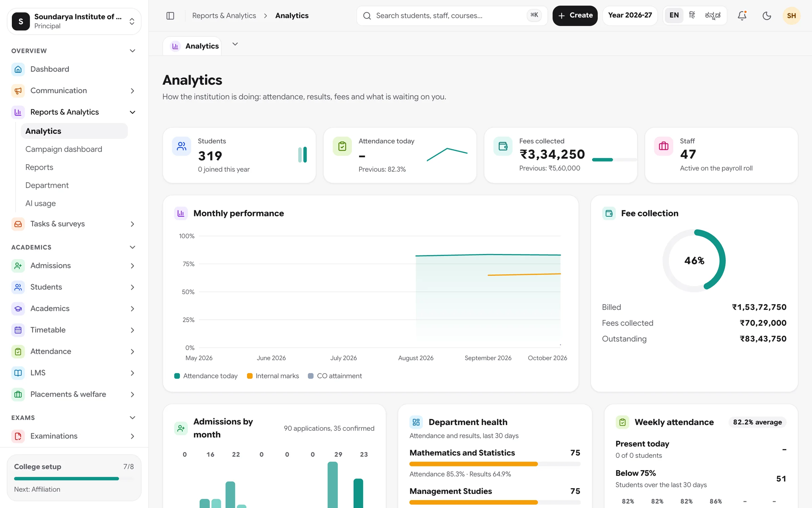Collapse Reports & Analytics submenu chevron
The height and width of the screenshot is (508, 812).
click(x=132, y=112)
